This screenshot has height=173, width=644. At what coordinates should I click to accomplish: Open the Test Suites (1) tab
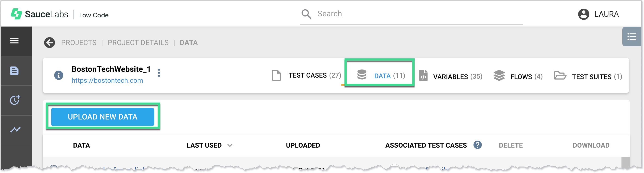[588, 76]
